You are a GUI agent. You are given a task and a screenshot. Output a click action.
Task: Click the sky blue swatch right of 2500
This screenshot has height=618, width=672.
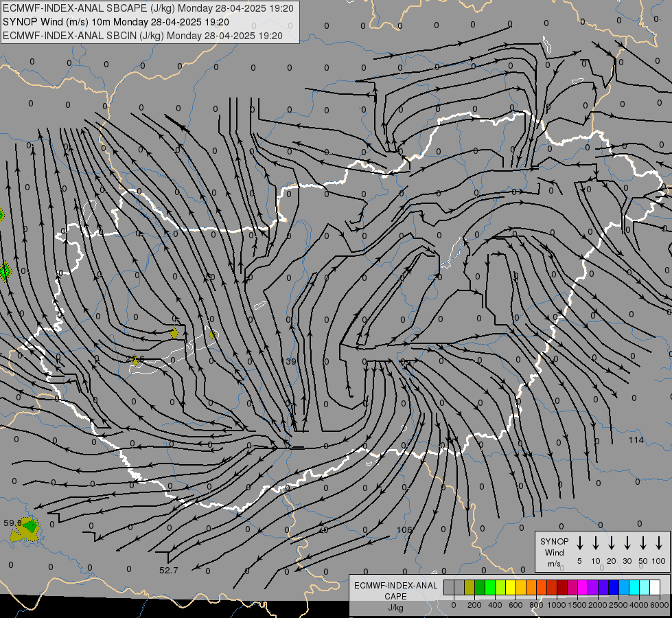(x=624, y=587)
